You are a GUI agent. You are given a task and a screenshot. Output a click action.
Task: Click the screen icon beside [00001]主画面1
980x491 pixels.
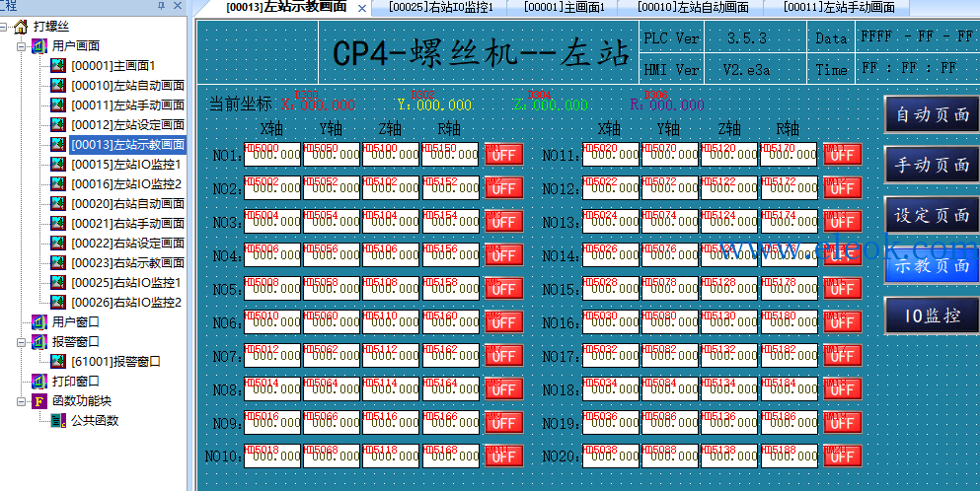pos(58,66)
